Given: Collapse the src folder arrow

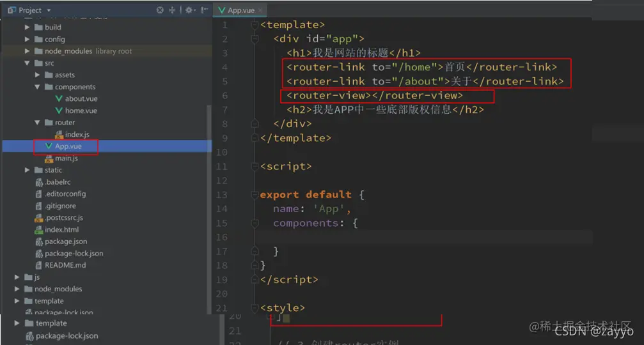Looking at the screenshot, I should (x=27, y=63).
